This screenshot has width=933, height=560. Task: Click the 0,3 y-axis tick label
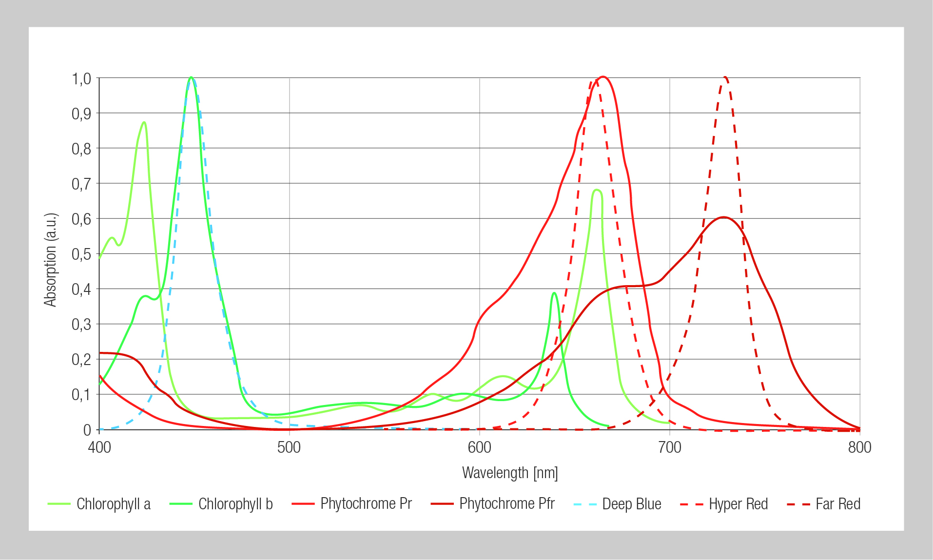point(81,324)
